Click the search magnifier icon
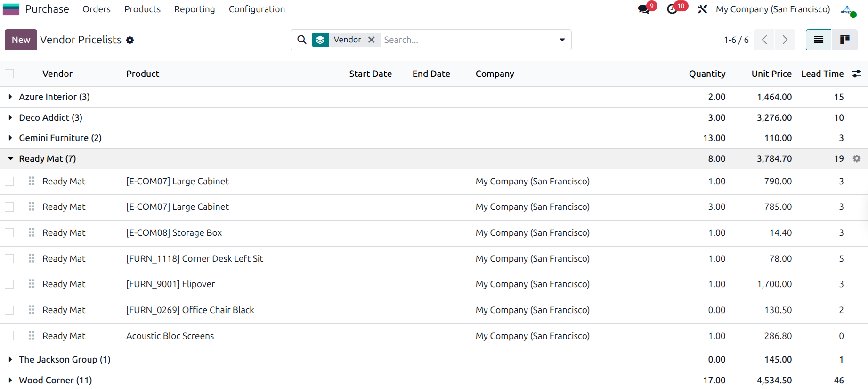The image size is (868, 389). click(302, 40)
